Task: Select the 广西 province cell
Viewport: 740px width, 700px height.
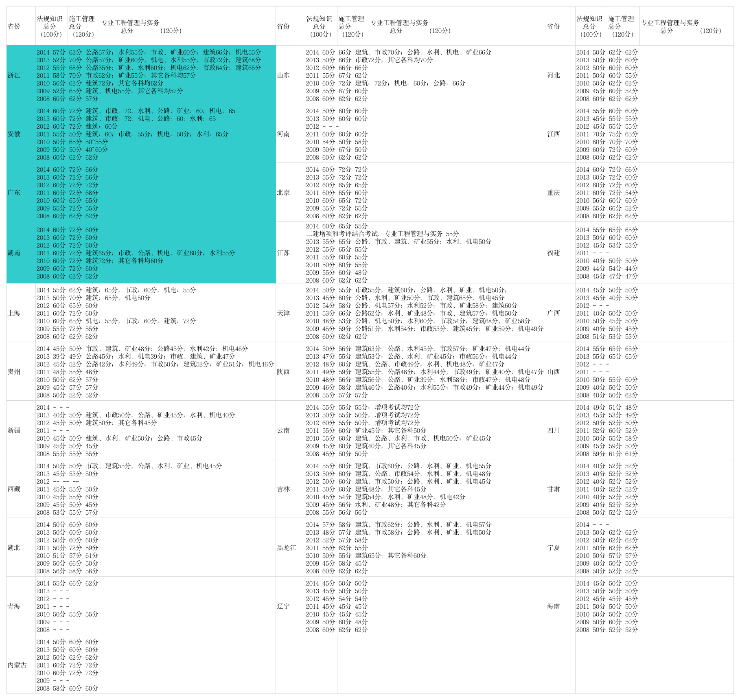Action: click(560, 313)
